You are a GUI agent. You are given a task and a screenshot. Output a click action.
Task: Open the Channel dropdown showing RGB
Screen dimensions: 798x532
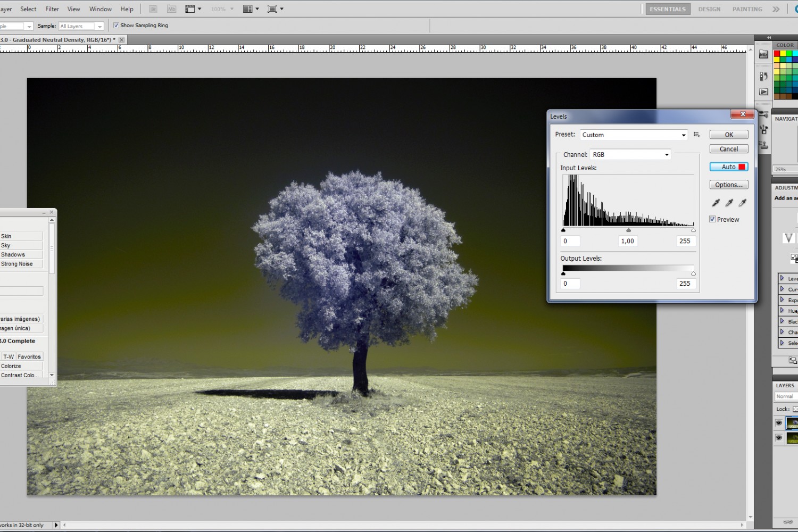(x=630, y=155)
